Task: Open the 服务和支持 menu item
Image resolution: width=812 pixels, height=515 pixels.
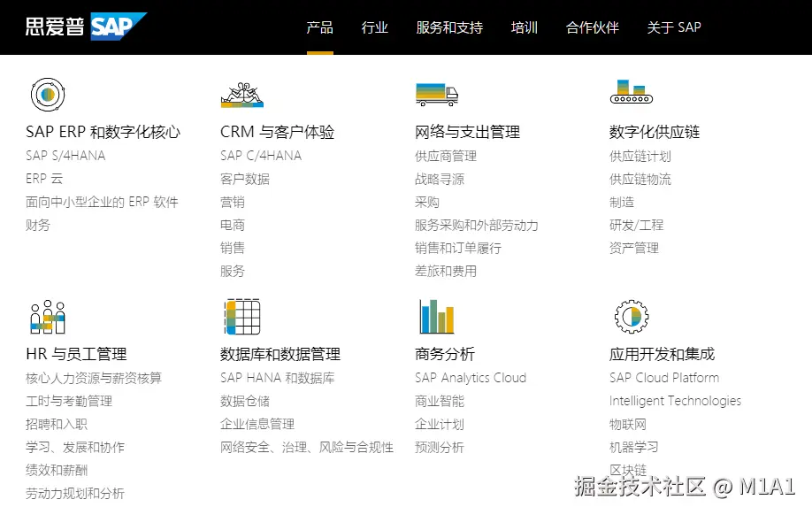Action: coord(449,27)
